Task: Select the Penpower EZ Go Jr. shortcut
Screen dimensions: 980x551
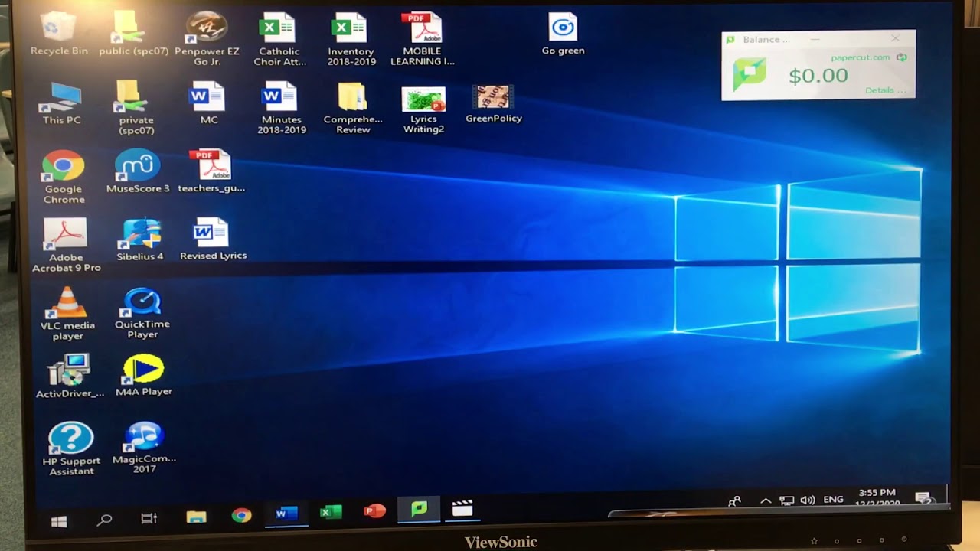Action: [207, 38]
